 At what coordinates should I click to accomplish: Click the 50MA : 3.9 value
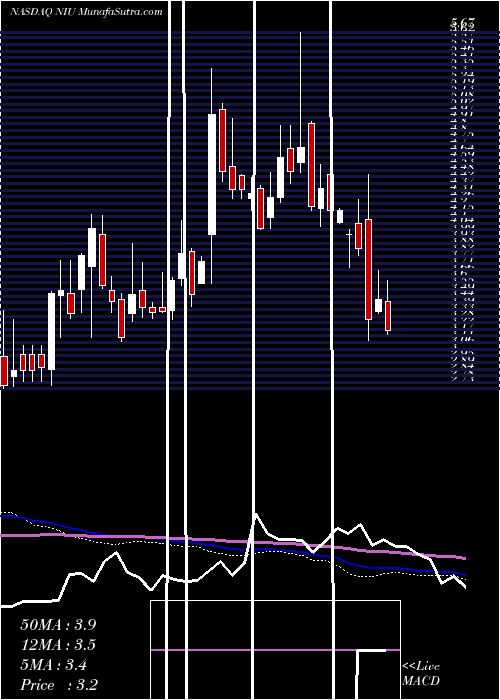(58, 625)
